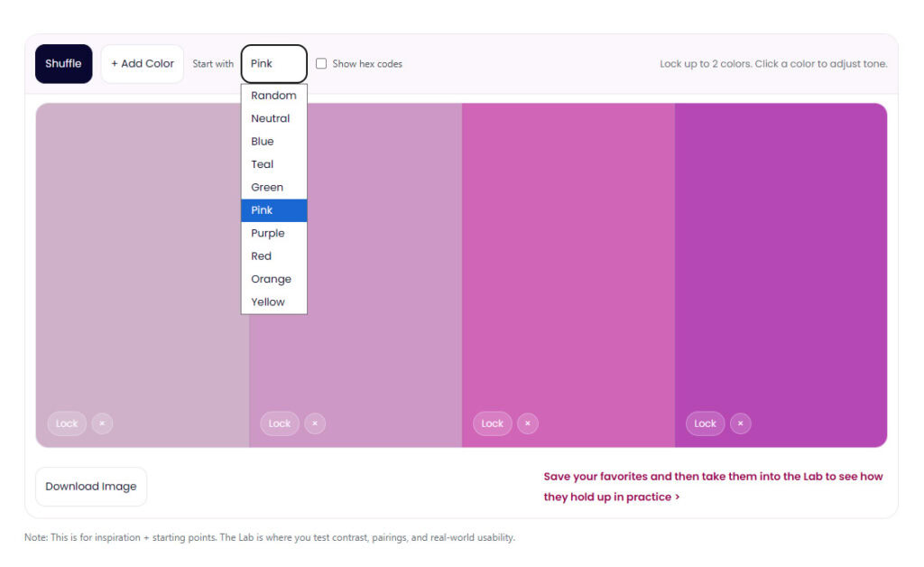Remove the second pink column using the × icon
The image size is (924, 567).
coord(315,423)
